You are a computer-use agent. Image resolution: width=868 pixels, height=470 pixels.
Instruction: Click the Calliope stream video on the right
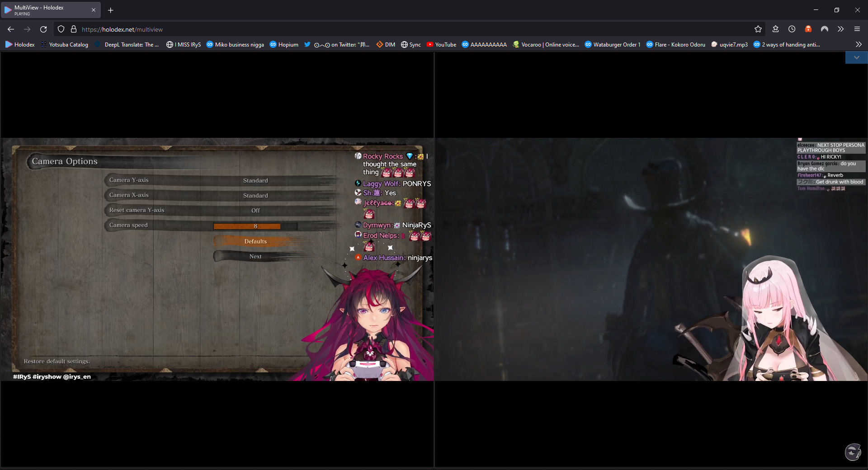point(651,259)
